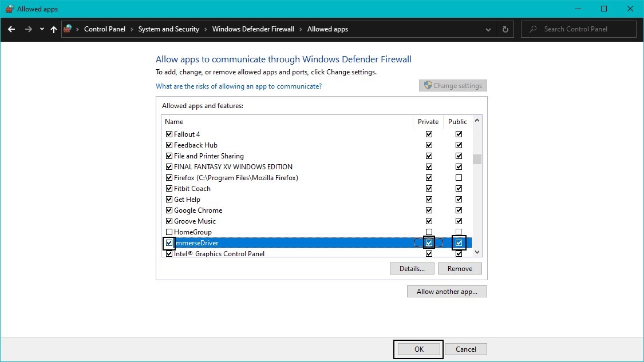
Task: Go up one level with Up arrow
Action: coord(54,29)
